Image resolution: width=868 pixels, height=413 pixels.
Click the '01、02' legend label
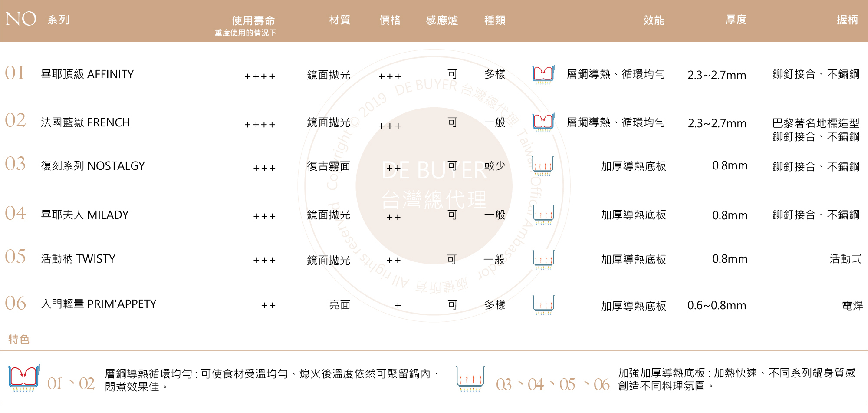pos(71,384)
